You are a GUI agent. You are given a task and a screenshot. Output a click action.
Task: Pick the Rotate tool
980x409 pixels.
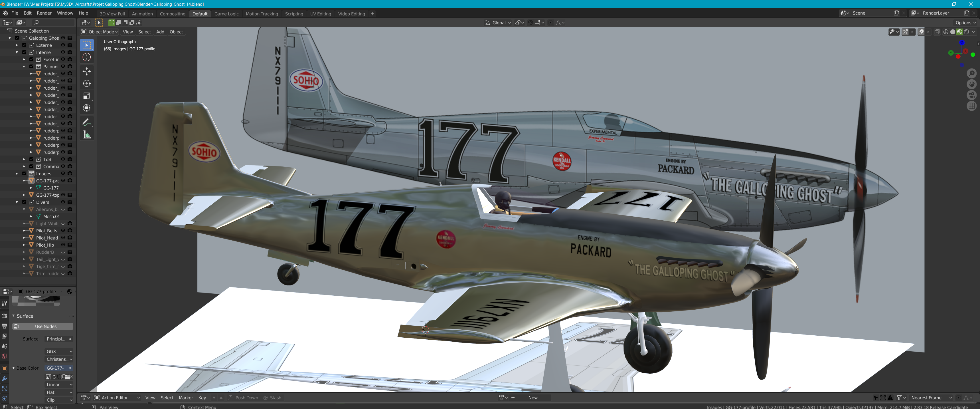click(x=87, y=83)
